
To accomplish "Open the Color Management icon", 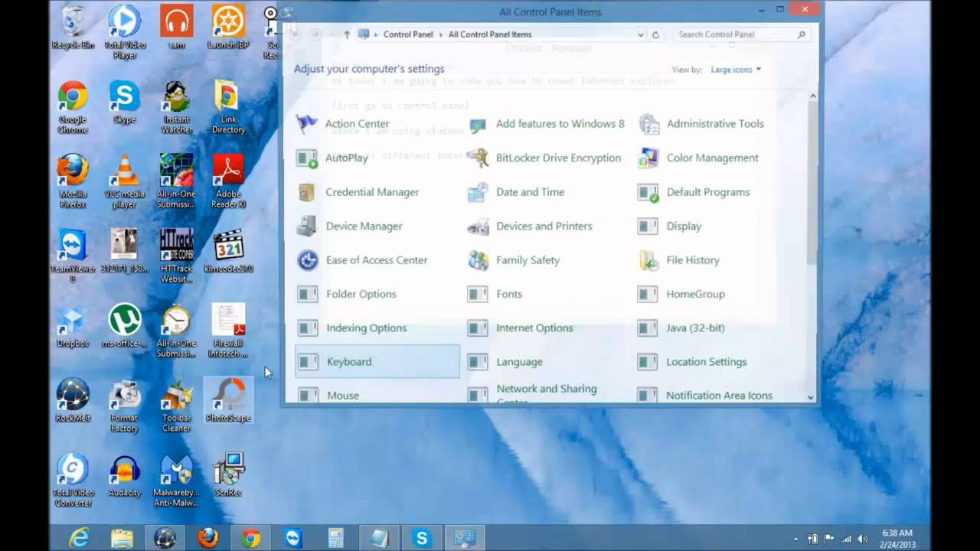I will tap(648, 158).
